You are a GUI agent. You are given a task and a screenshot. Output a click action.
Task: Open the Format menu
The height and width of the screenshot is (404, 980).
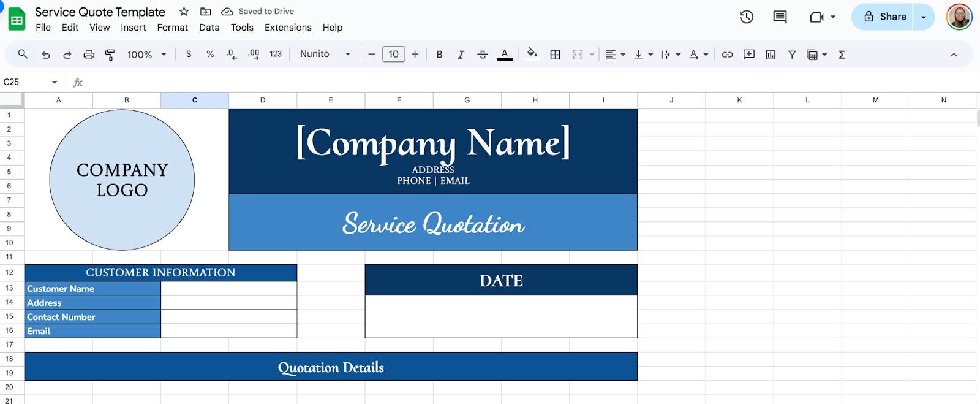tap(172, 28)
